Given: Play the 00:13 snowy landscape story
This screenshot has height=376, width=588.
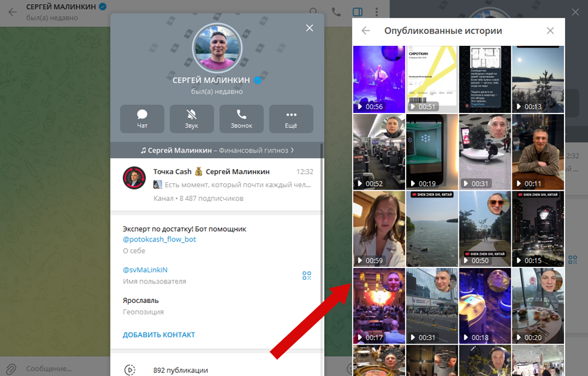Looking at the screenshot, I should pos(538,80).
